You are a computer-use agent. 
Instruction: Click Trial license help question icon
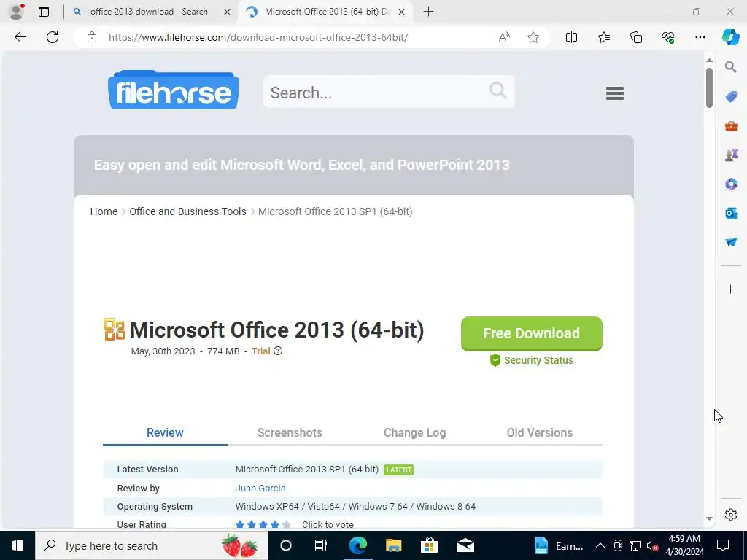pos(278,351)
